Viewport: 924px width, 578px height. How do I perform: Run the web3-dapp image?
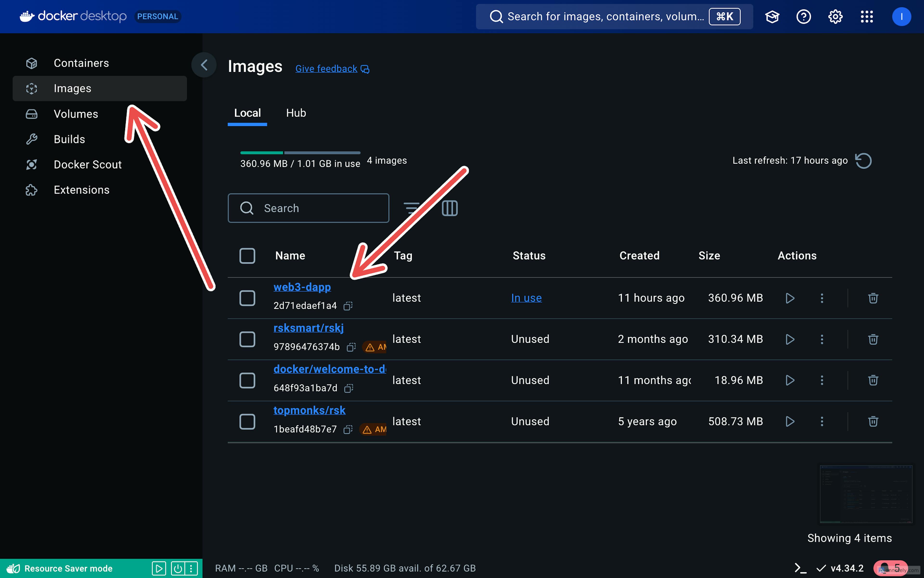(x=790, y=298)
